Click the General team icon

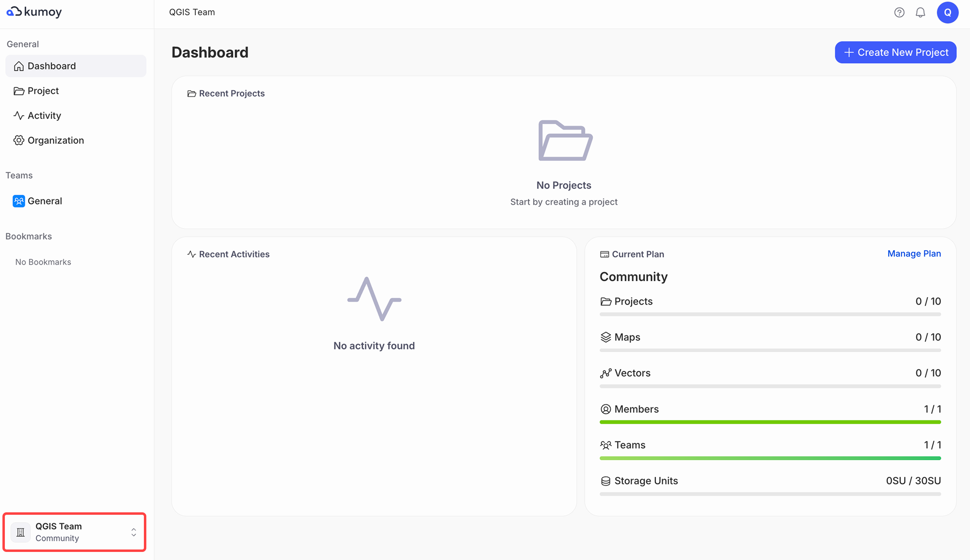[19, 201]
